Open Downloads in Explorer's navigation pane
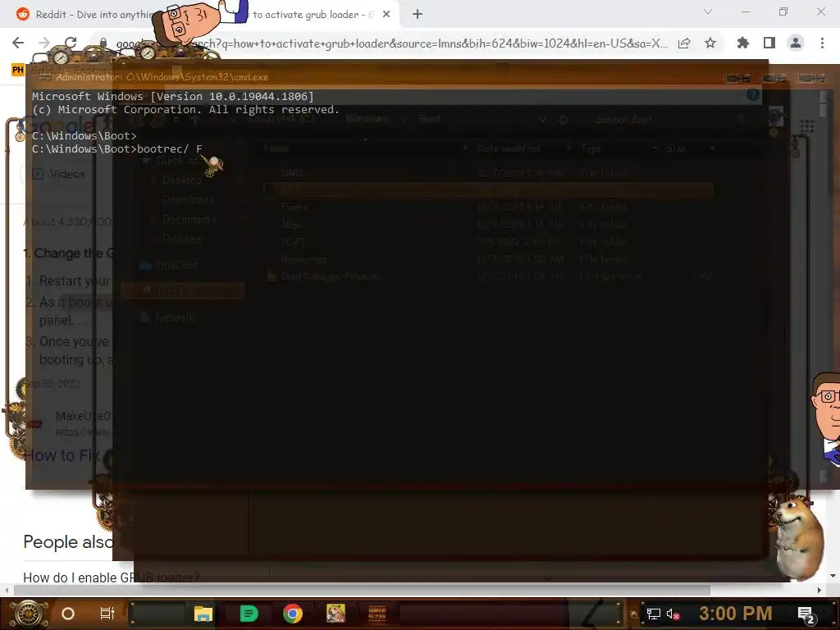The width and height of the screenshot is (840, 630). tap(188, 200)
